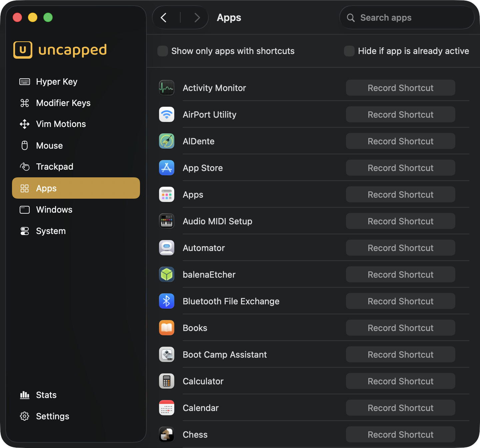480x448 pixels.
Task: Click the Calculator app icon
Action: [167, 381]
